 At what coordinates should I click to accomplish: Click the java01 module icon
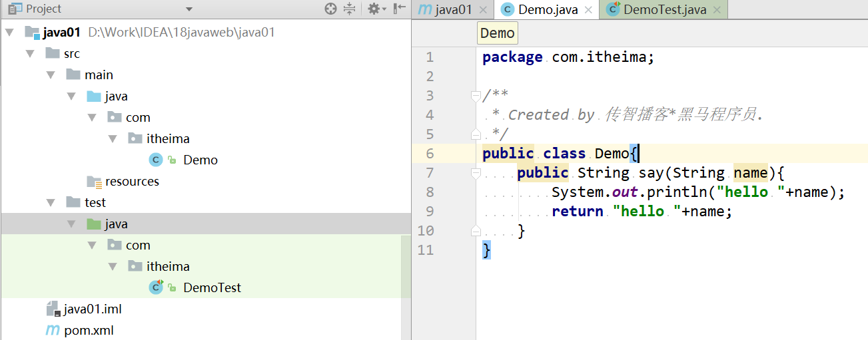[x=32, y=32]
